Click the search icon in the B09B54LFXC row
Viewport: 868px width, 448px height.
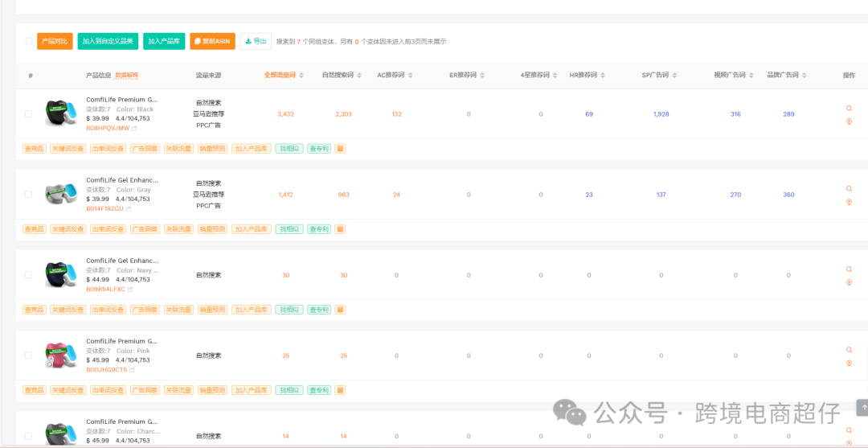tap(849, 269)
